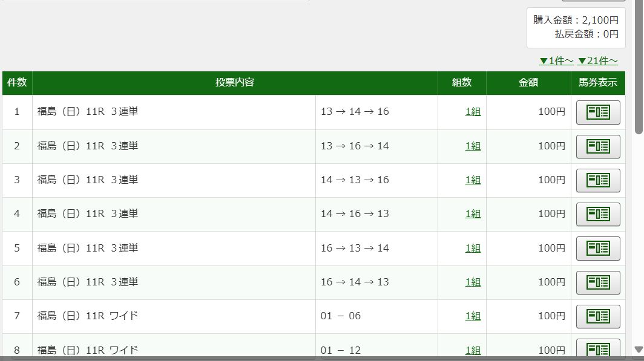Image resolution: width=644 pixels, height=361 pixels.
Task: Display ticket for wide bet 01 − 06
Action: coord(598,316)
